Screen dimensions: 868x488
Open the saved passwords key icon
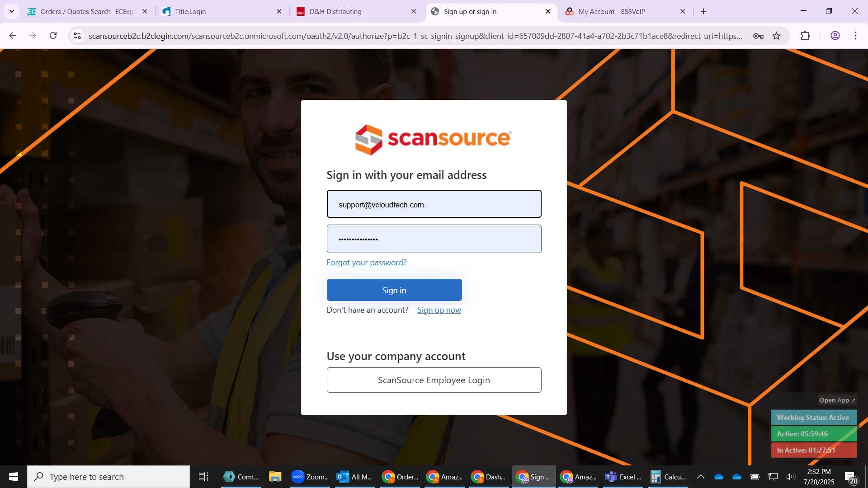click(758, 36)
